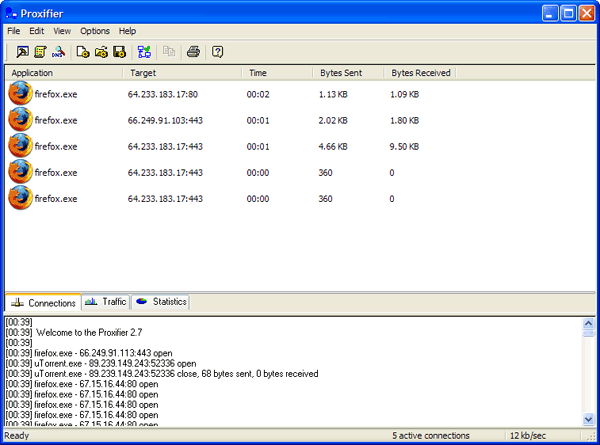Click the 00:02 time cell

[x=258, y=94]
